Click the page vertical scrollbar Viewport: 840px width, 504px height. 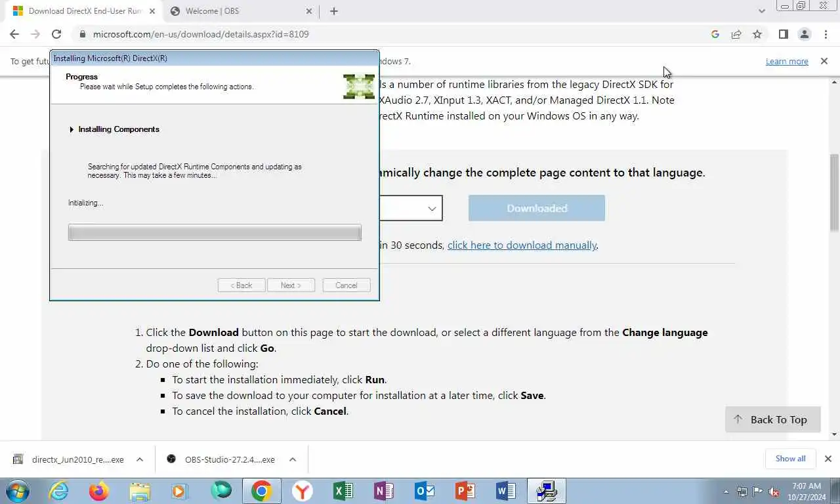[834, 192]
